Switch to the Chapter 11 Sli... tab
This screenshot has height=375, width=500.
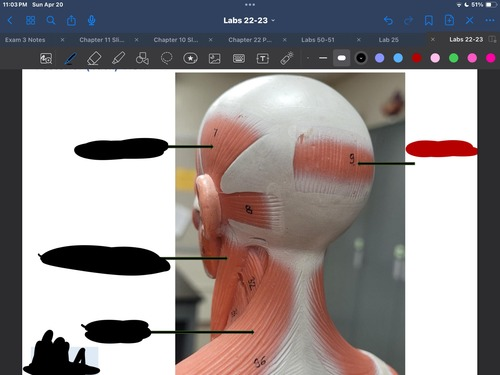[101, 40]
